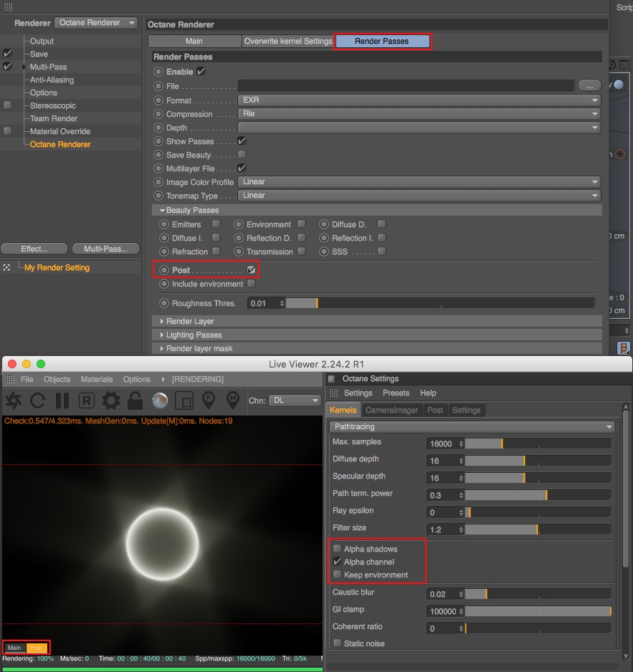Click the Multi-Pass... button
The height and width of the screenshot is (672, 633).
105,249
